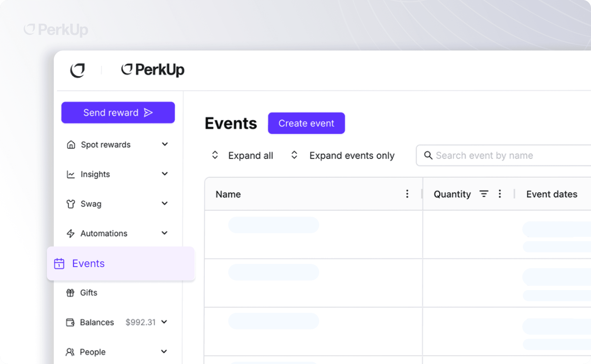Click the Balances wallet icon
This screenshot has width=591, height=364.
(70, 322)
